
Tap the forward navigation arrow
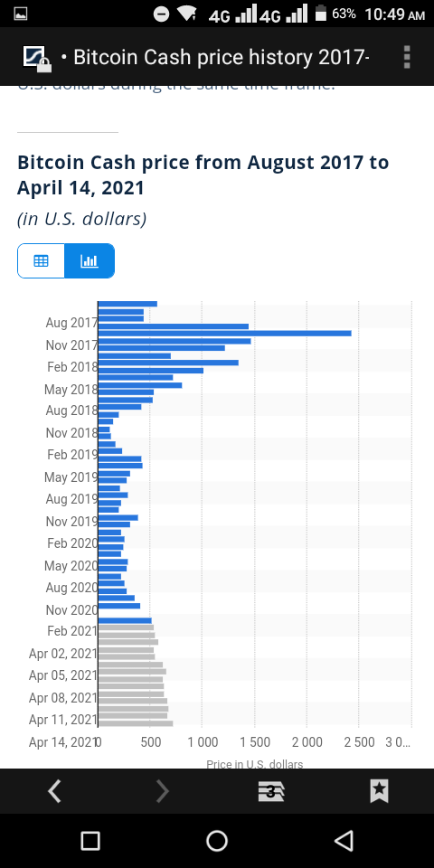(x=162, y=791)
